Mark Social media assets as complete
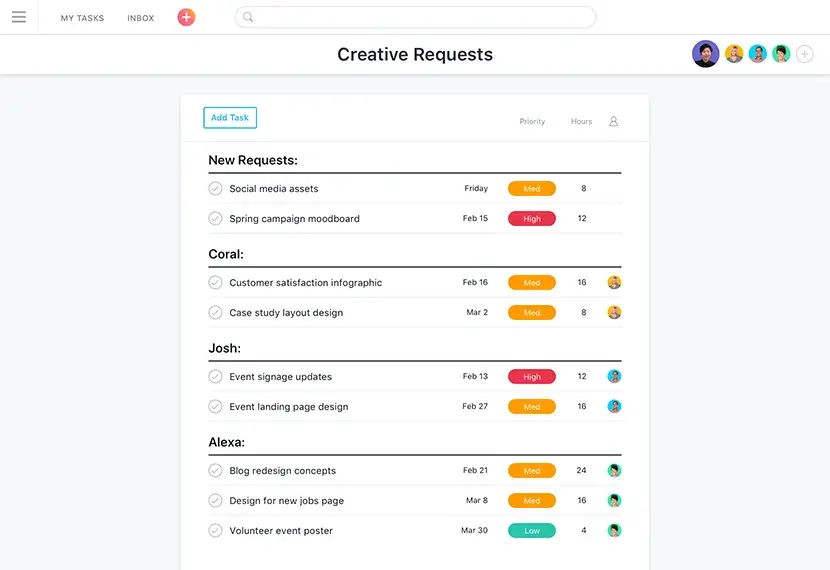This screenshot has width=830, height=570. pyautogui.click(x=215, y=189)
